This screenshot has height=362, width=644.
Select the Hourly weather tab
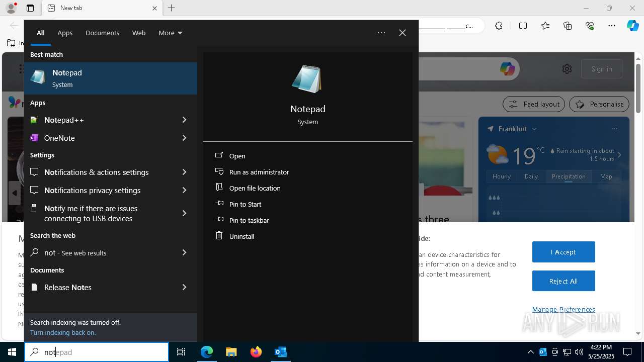coord(502,176)
